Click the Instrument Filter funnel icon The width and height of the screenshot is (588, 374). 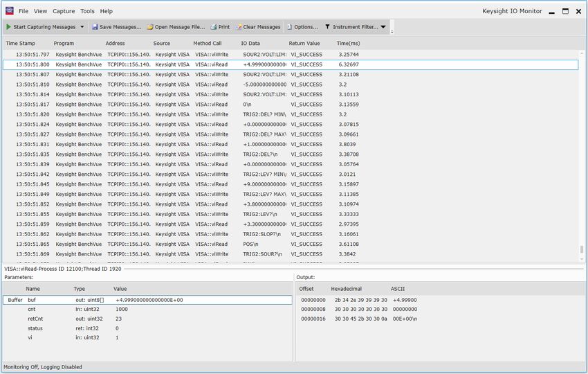(x=327, y=26)
